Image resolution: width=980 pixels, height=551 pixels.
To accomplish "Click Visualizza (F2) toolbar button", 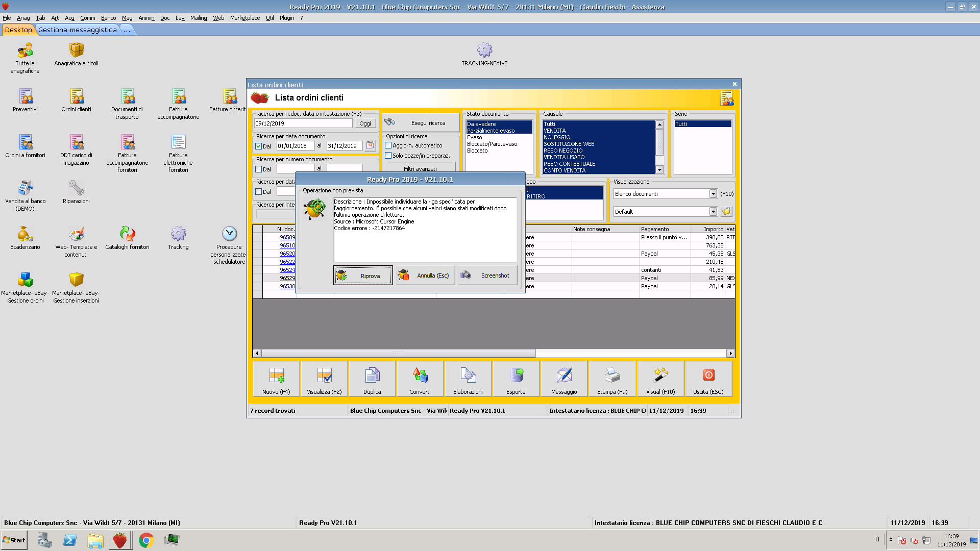I will pos(324,379).
